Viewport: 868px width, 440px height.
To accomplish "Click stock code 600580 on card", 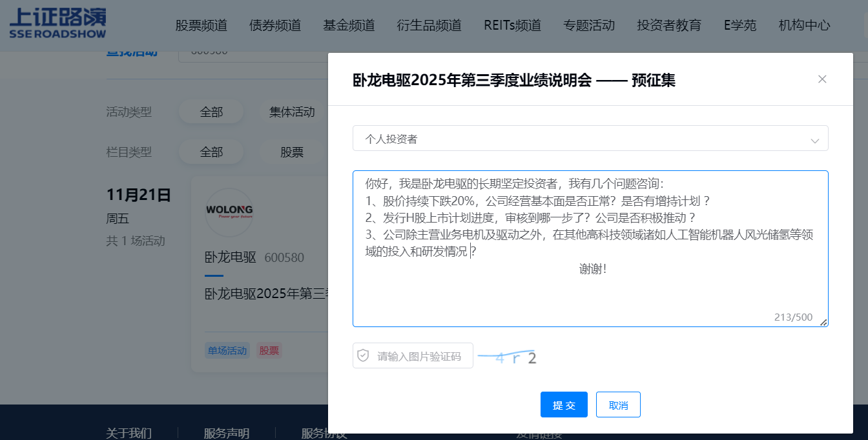I will pos(284,258).
